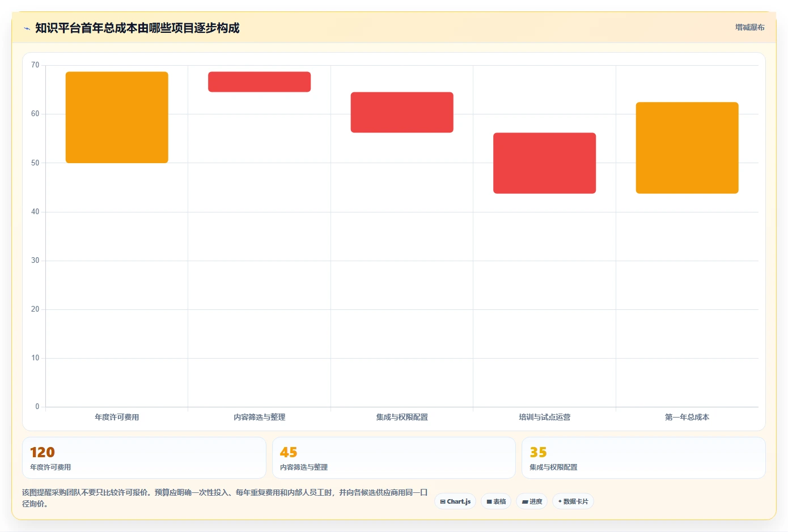Click the red 内容筛选与整理 bar
This screenshot has height=532, width=788.
click(260, 82)
